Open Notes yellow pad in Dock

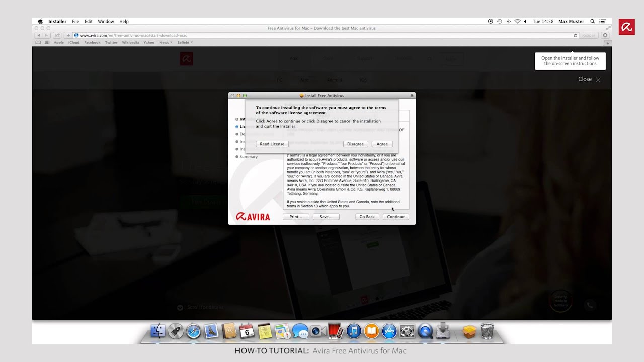[x=265, y=331]
